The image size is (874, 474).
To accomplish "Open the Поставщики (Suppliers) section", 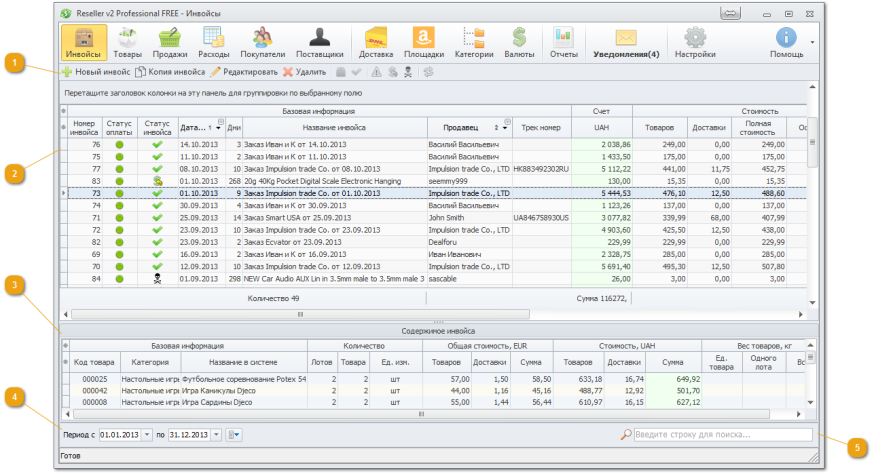I will tap(320, 42).
